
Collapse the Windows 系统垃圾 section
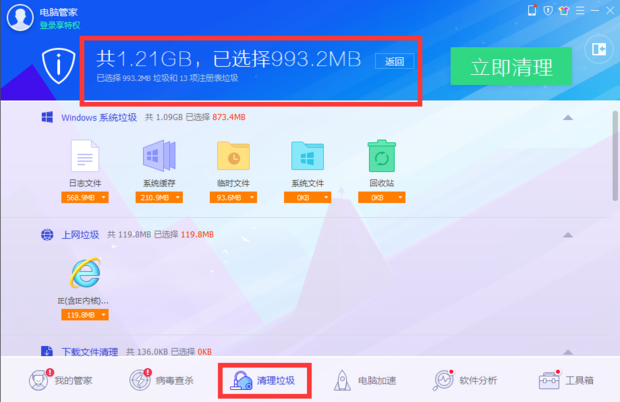(567, 118)
